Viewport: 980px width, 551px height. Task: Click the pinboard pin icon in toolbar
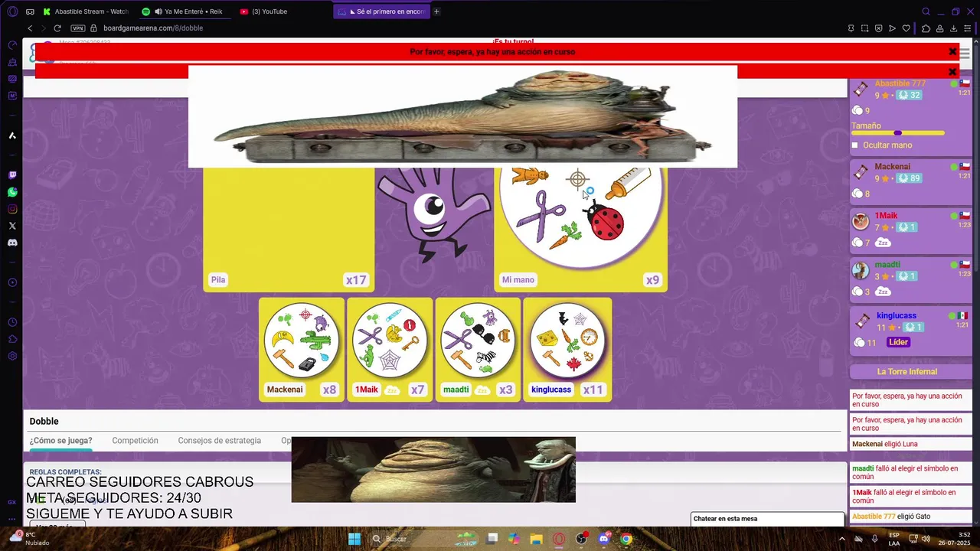point(851,28)
